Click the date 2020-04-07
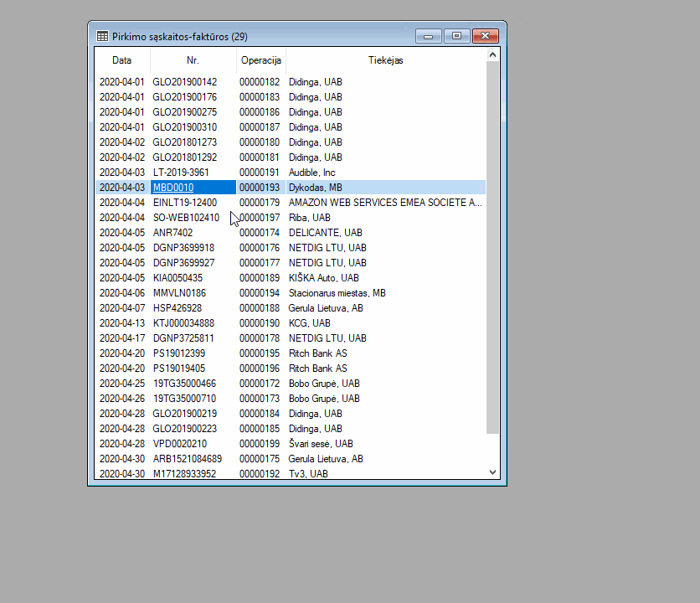This screenshot has height=603, width=700. pos(122,308)
